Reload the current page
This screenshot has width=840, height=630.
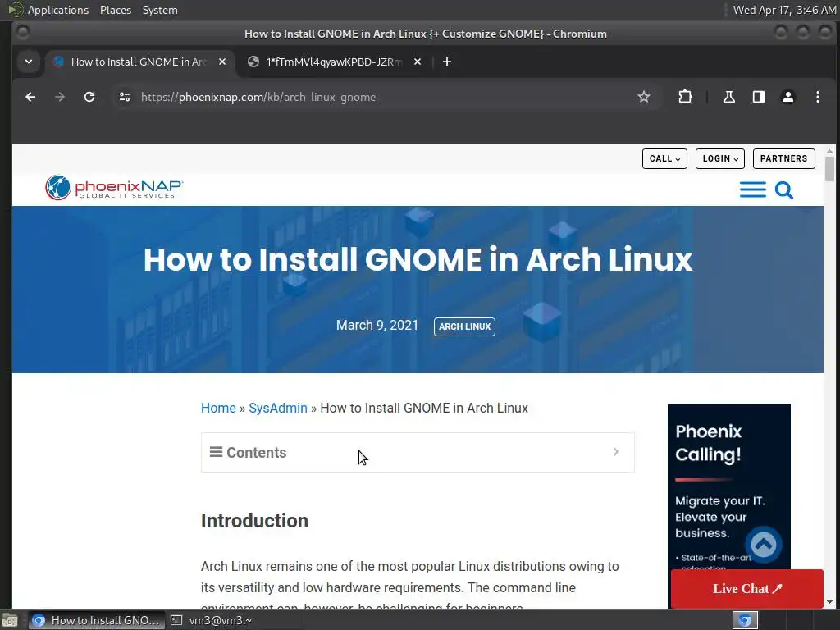[x=89, y=97]
